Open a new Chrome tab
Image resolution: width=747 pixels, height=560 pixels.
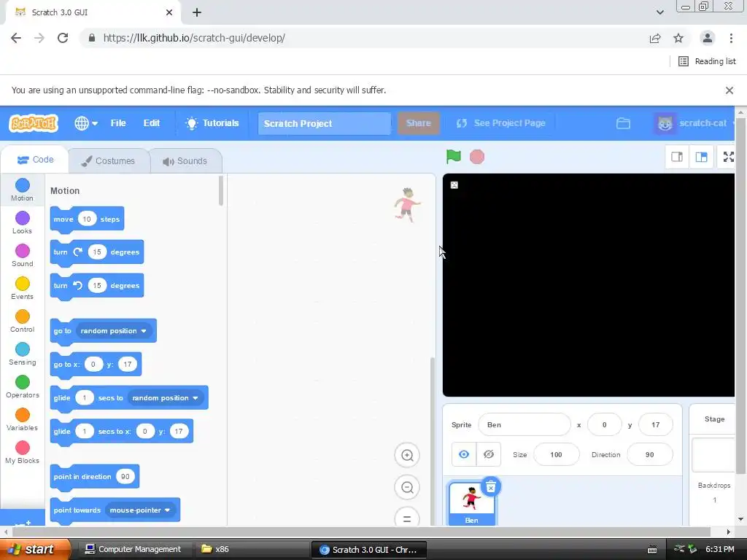click(x=197, y=12)
